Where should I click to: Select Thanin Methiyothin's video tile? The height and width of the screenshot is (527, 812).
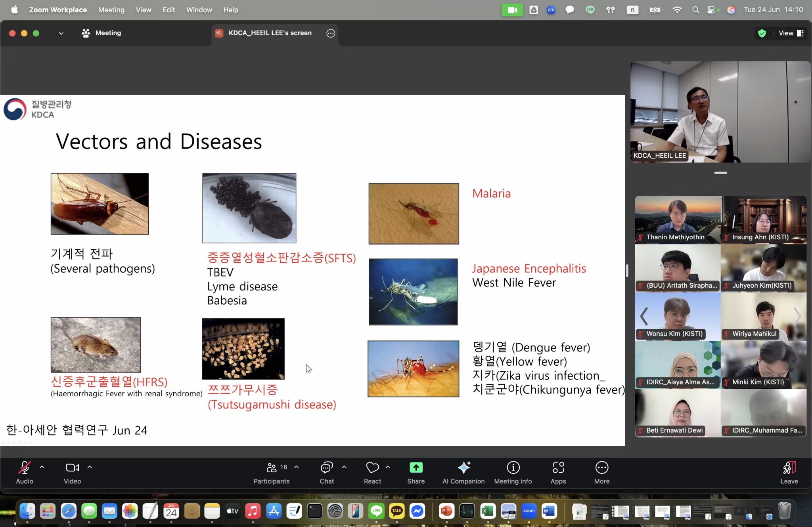[x=678, y=220]
